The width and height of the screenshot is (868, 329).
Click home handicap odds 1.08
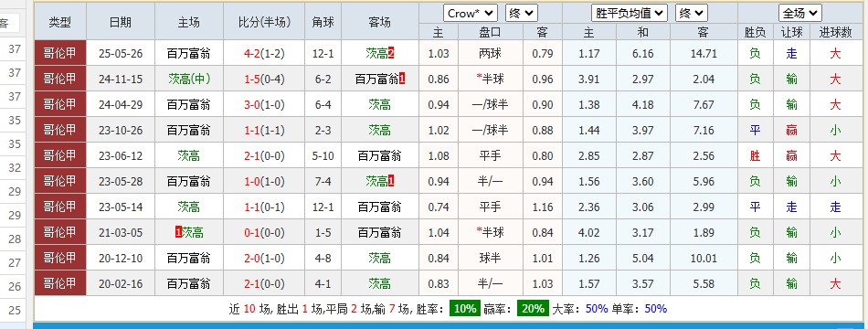[x=439, y=156]
